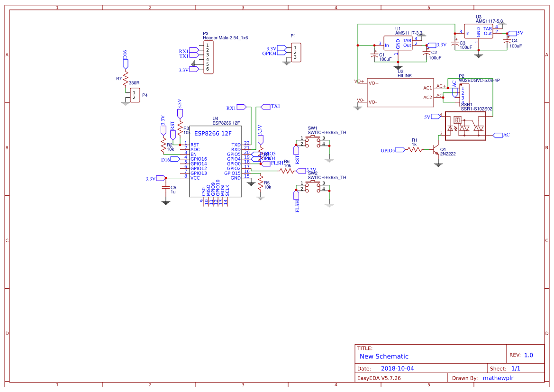Select the ESP8266 12F chip symbol U4
Viewport: 554px width, 392px height.
[x=216, y=161]
